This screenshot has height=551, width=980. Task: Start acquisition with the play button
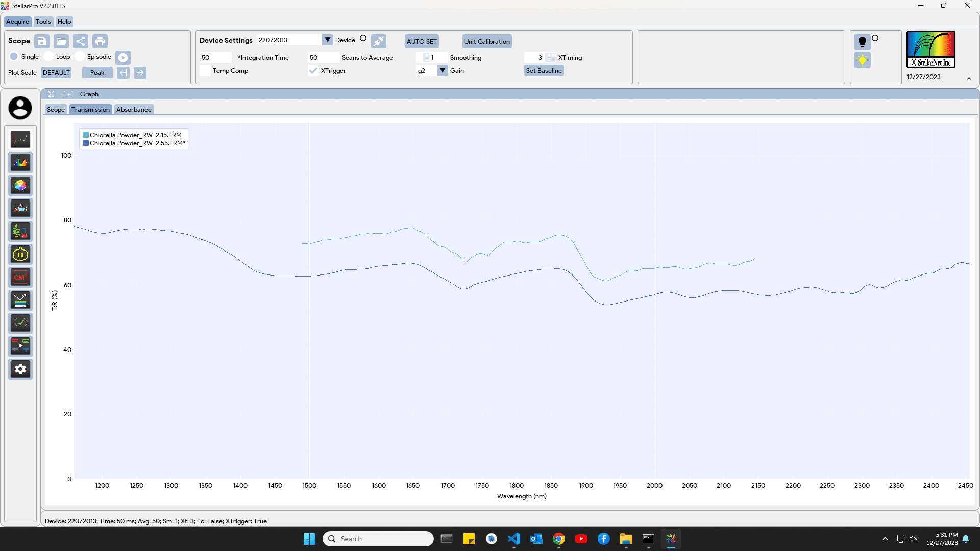click(123, 58)
